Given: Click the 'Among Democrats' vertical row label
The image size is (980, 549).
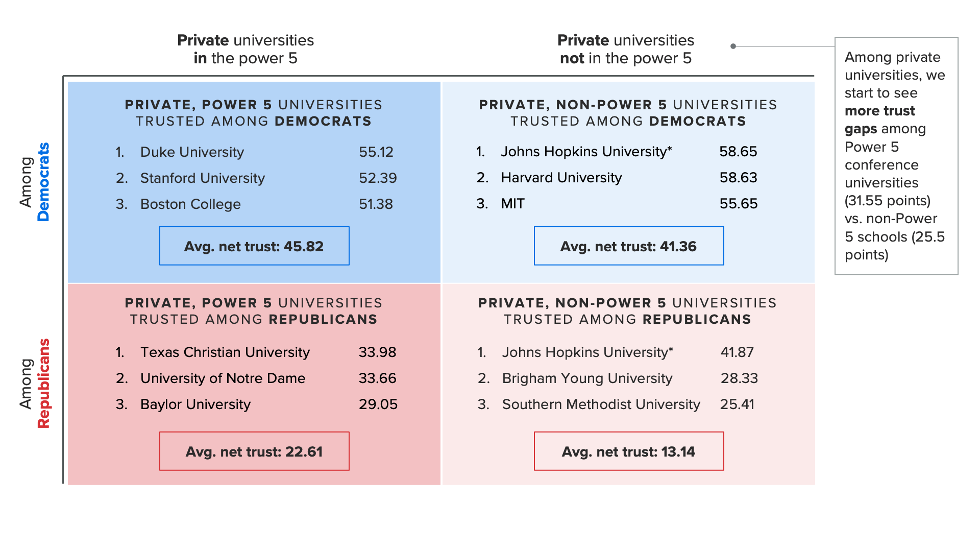Looking at the screenshot, I should point(35,182).
